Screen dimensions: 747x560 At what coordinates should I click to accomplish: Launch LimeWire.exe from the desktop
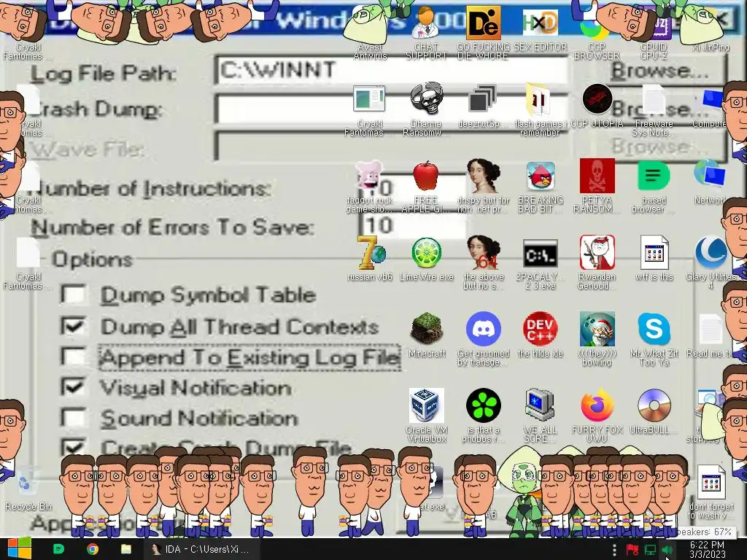[x=426, y=253]
